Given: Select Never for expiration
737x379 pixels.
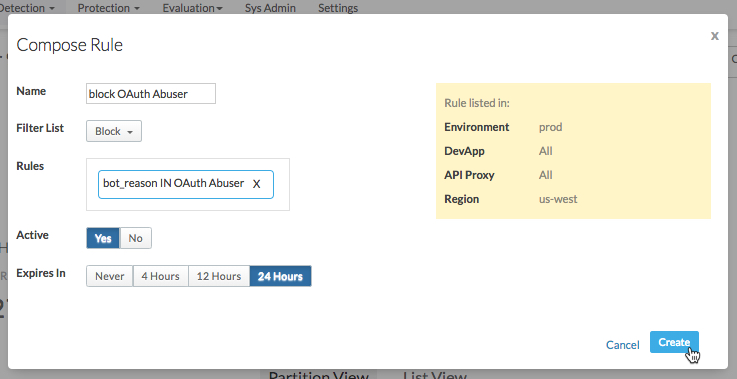Looking at the screenshot, I should click(110, 276).
